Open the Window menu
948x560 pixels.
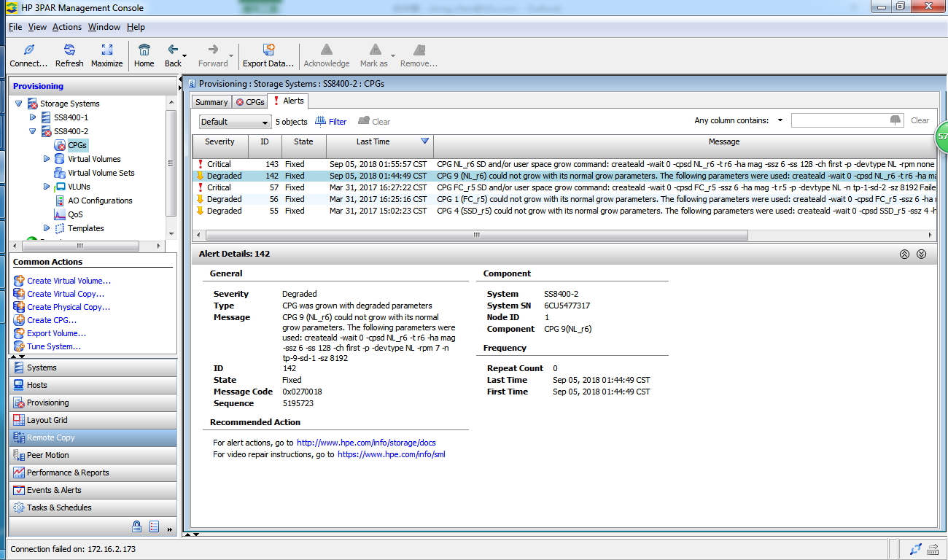point(104,27)
